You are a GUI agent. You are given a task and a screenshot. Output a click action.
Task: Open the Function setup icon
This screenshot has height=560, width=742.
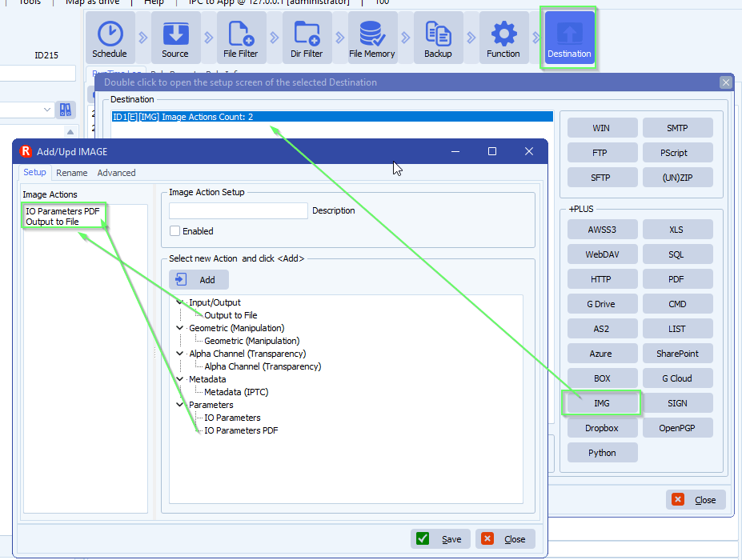click(x=503, y=37)
